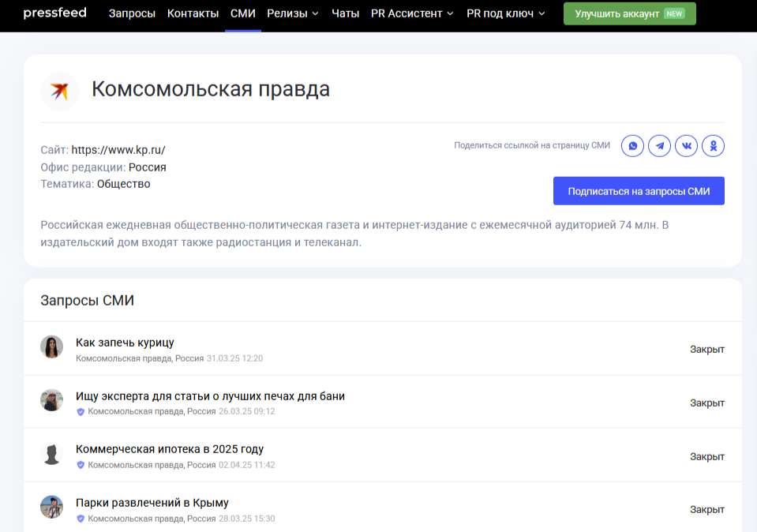Viewport: 757px width, 532px height.
Task: Click silhouette avatar of Коммерческая ипотека request
Action: pos(51,454)
